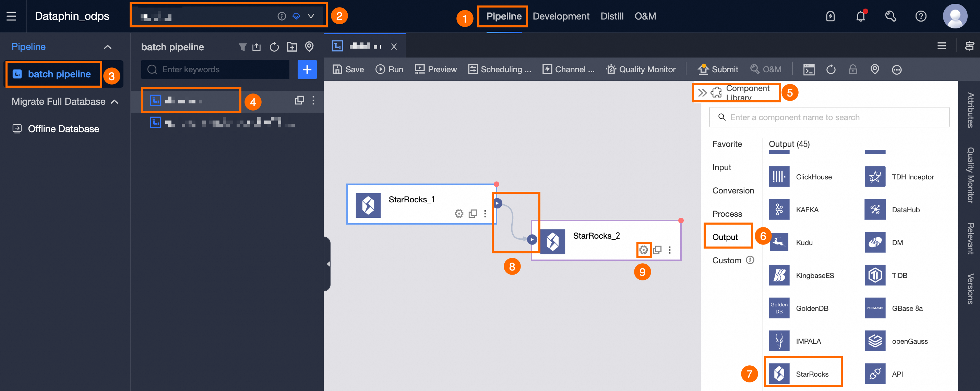Open the console terminal icon above the canvas

[x=810, y=69]
